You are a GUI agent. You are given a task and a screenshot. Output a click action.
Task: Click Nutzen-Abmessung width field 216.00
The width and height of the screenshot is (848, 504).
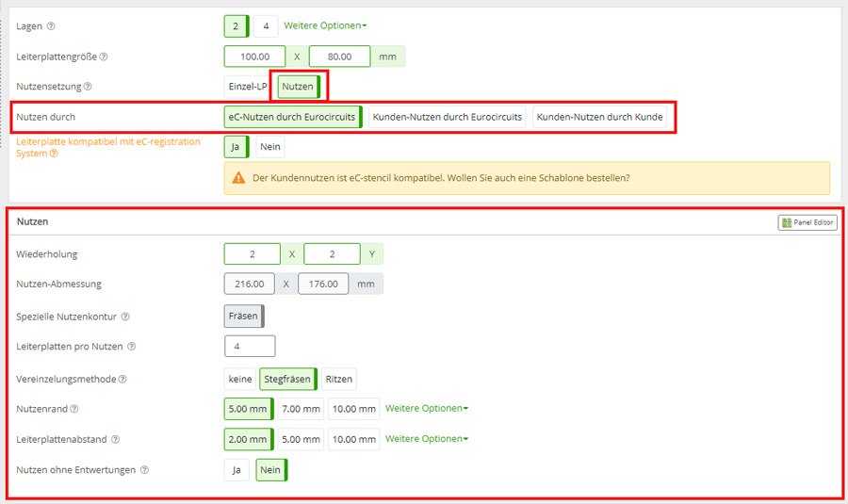point(250,284)
